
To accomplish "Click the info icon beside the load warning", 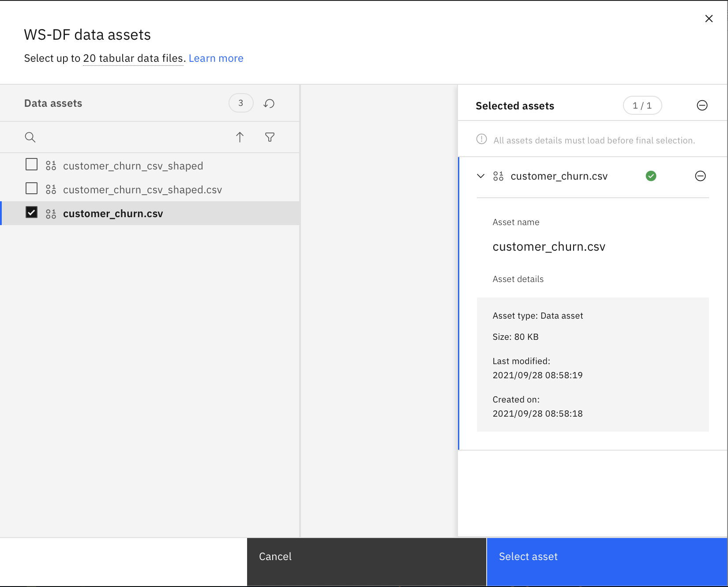I will 481,139.
